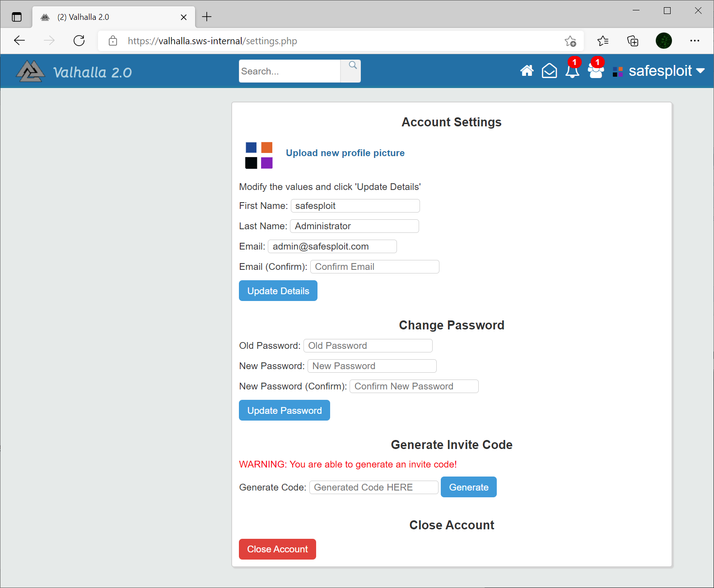Open browser profile avatar
The height and width of the screenshot is (588, 714).
click(x=663, y=41)
